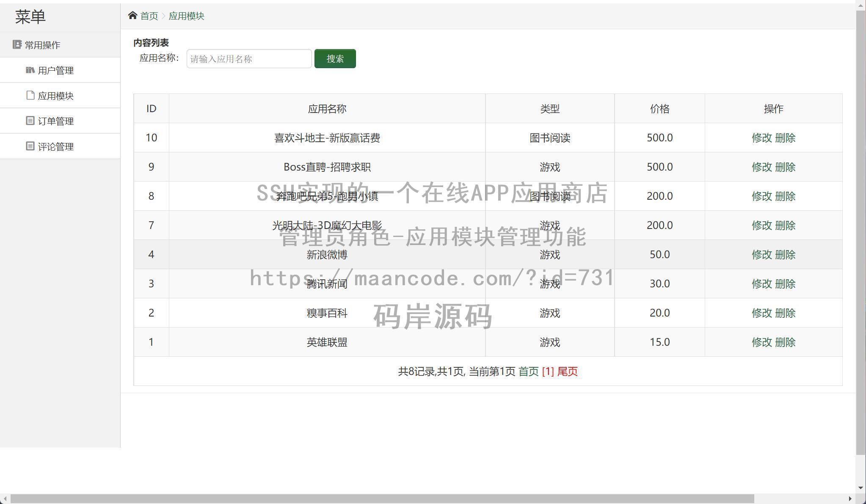866x504 pixels.
Task: Click the green 搜索 button
Action: click(x=335, y=58)
